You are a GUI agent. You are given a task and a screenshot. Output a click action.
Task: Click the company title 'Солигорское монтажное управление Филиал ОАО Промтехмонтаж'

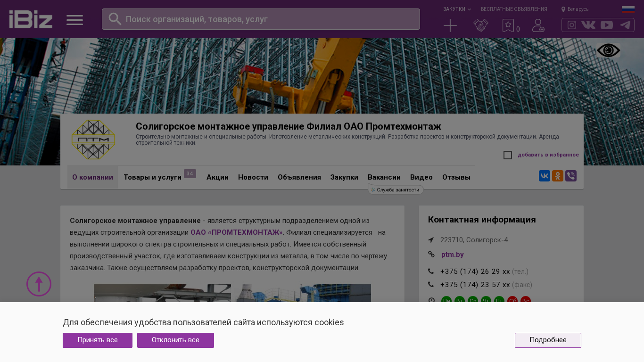click(289, 126)
